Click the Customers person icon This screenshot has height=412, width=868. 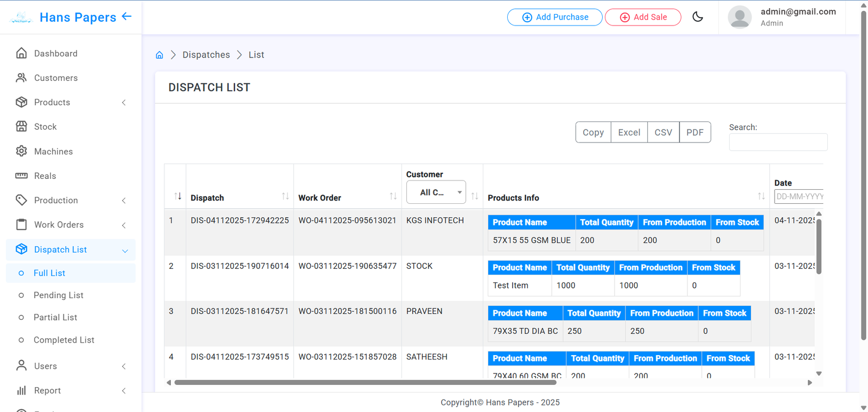pos(22,78)
